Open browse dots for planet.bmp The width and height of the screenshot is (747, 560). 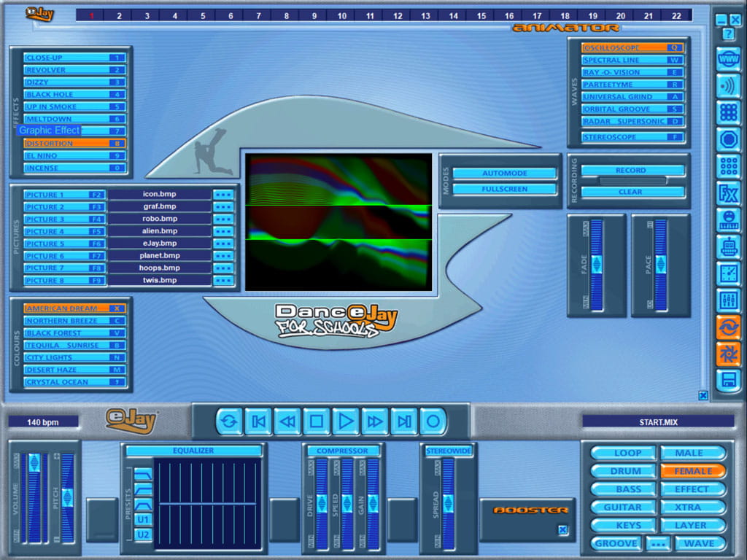click(x=223, y=256)
